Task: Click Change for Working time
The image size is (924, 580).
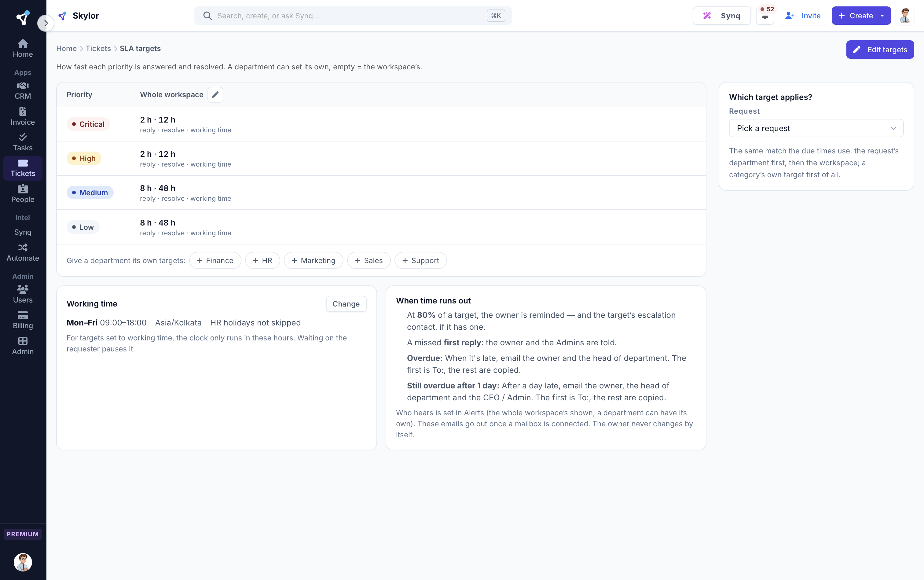Action: click(346, 304)
